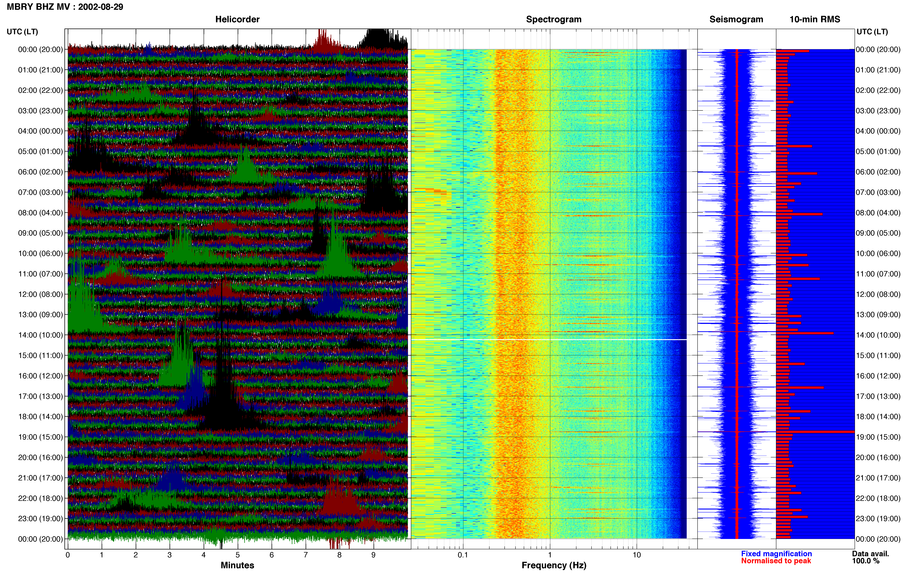Click '10:00 (06:00)' on the left time axis
This screenshot has width=924, height=578.
coord(41,253)
